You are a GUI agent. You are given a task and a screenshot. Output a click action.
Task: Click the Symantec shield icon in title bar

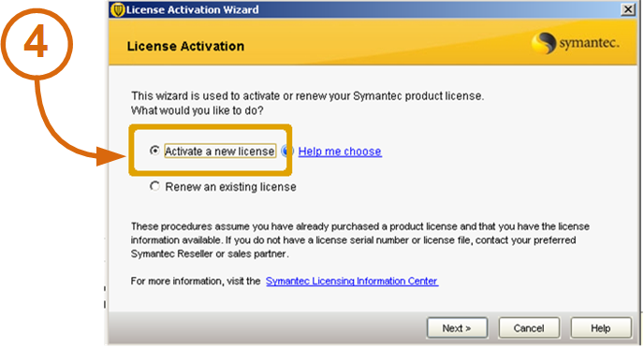coord(118,9)
